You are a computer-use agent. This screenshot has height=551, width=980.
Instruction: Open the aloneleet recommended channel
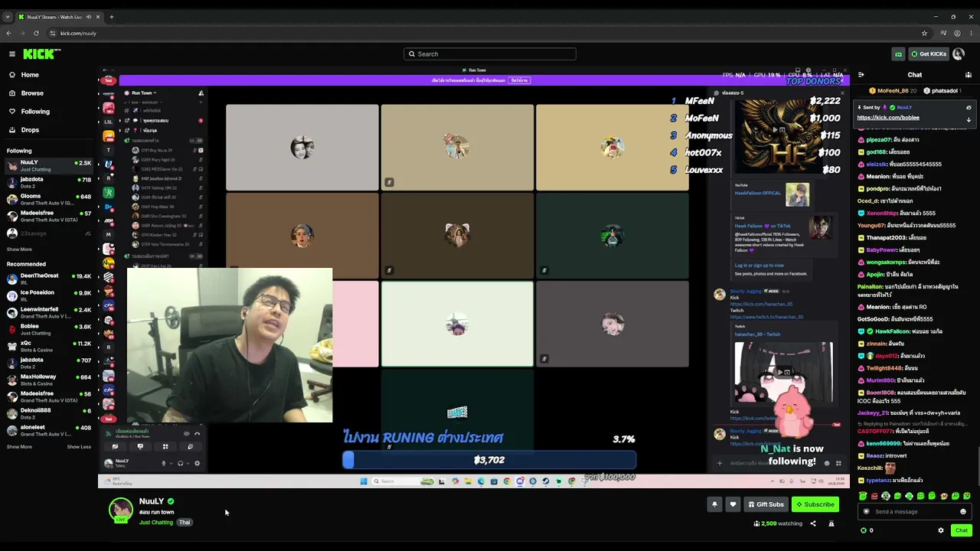(x=48, y=430)
